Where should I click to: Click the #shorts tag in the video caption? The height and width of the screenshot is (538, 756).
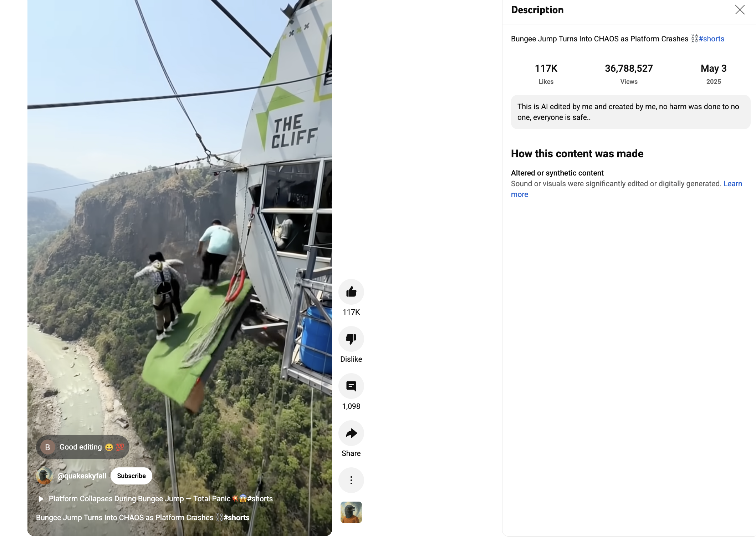click(236, 518)
